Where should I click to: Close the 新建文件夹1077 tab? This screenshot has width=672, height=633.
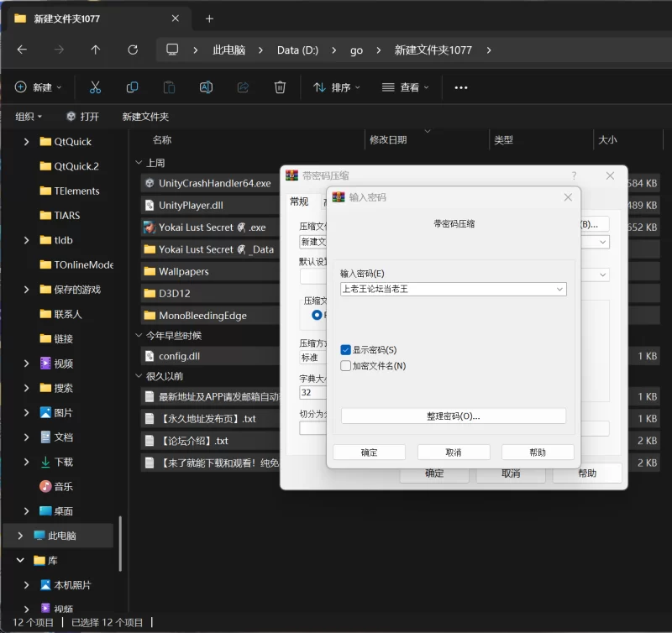pyautogui.click(x=176, y=18)
